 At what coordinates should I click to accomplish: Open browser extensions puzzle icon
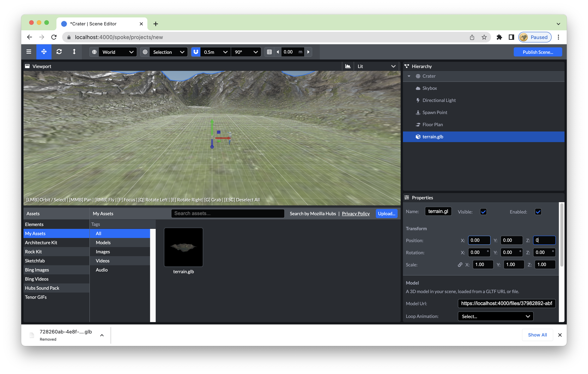(x=499, y=37)
